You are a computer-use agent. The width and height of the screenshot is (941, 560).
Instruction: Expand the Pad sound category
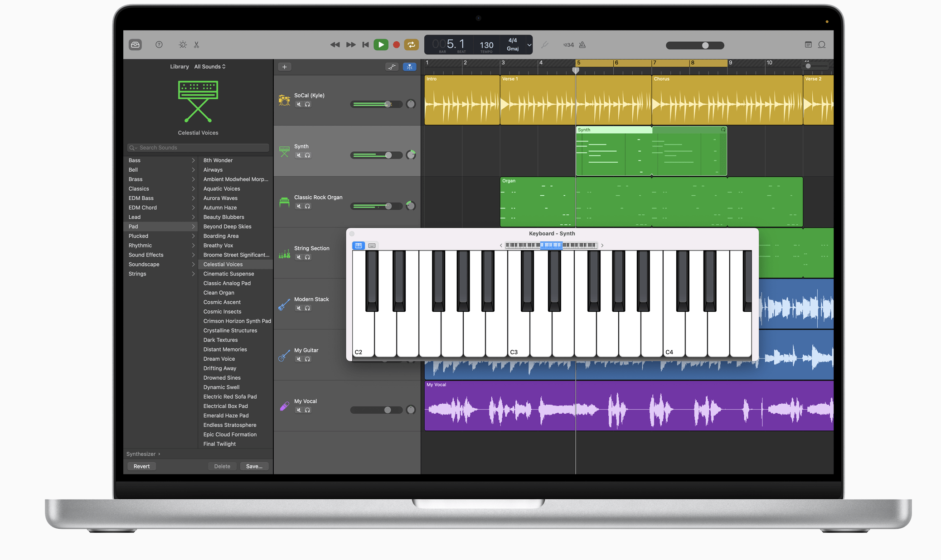coord(160,226)
